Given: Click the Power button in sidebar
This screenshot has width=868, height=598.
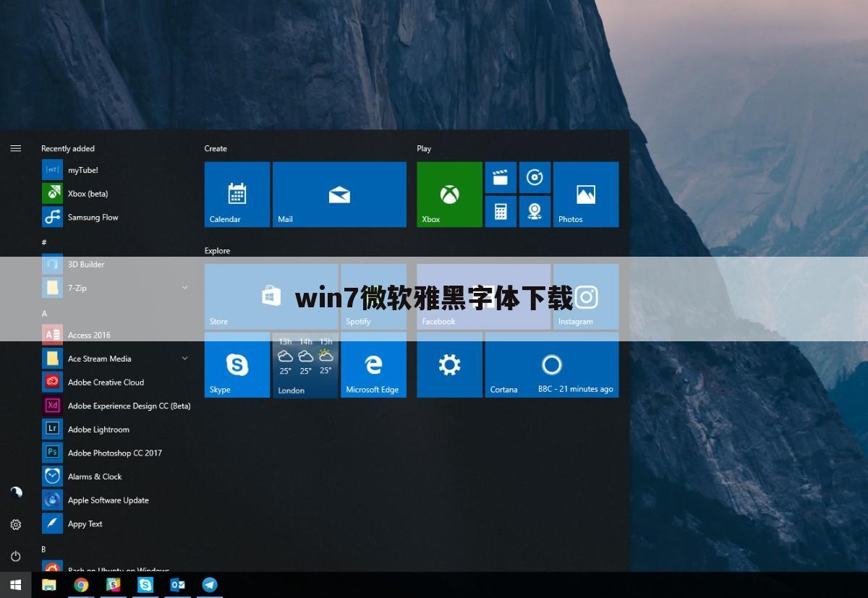Looking at the screenshot, I should point(16,556).
